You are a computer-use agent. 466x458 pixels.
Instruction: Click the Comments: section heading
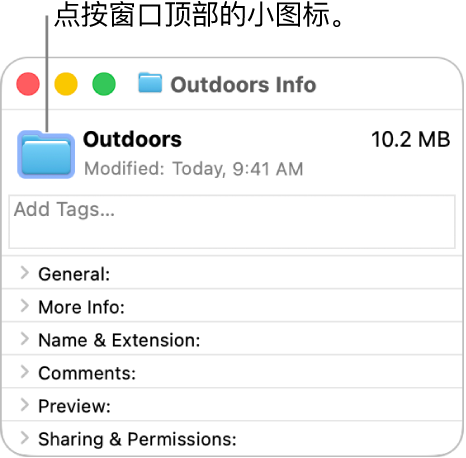(87, 373)
